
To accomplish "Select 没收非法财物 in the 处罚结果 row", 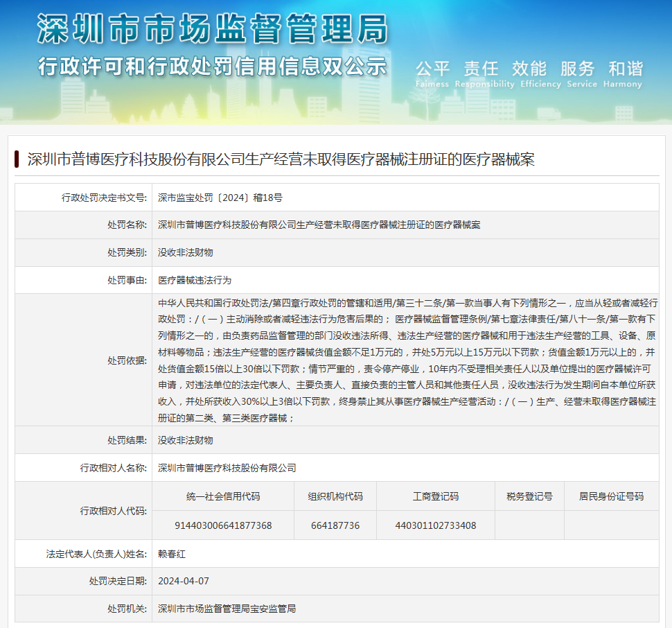I will (186, 440).
